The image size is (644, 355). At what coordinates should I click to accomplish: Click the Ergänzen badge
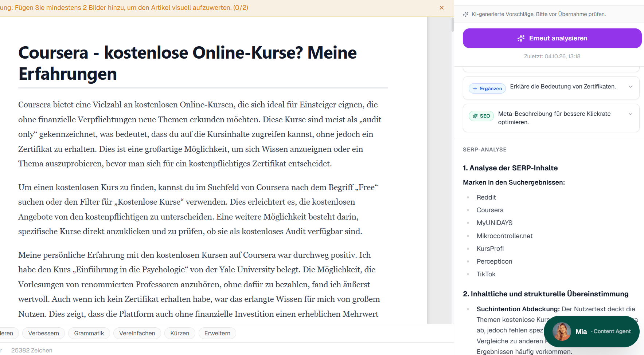click(x=487, y=88)
